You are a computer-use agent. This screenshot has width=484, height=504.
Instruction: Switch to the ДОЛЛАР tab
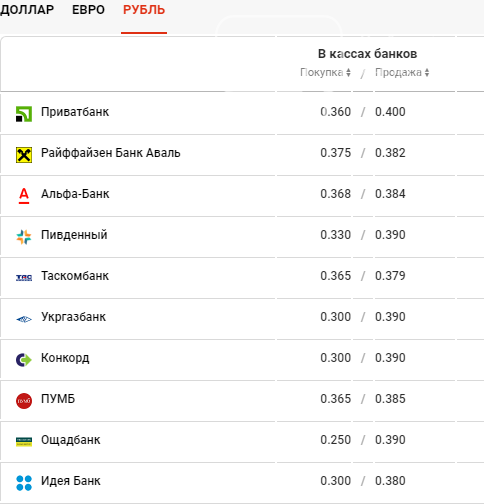(x=27, y=10)
